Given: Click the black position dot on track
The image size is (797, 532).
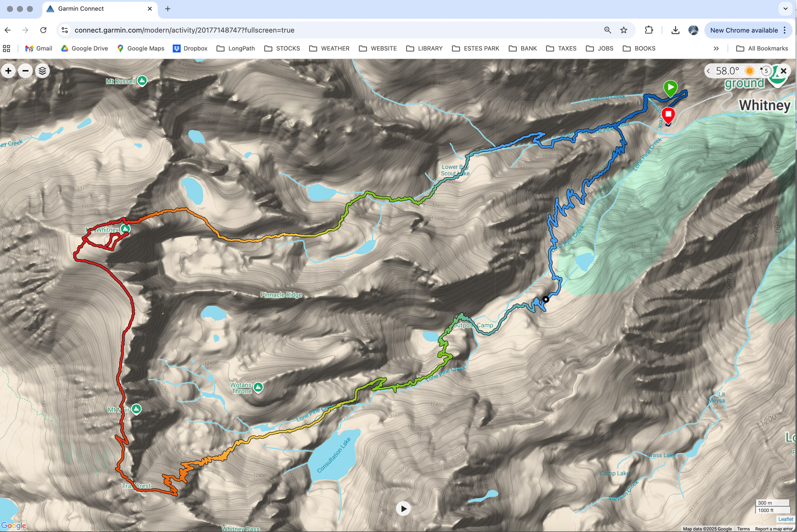Looking at the screenshot, I should point(546,299).
